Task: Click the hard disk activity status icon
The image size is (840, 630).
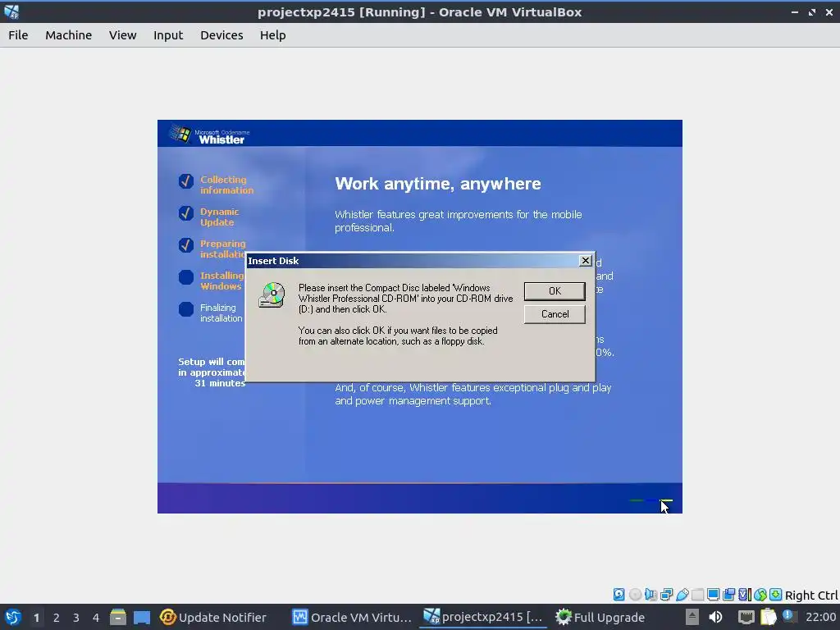Action: point(619,595)
